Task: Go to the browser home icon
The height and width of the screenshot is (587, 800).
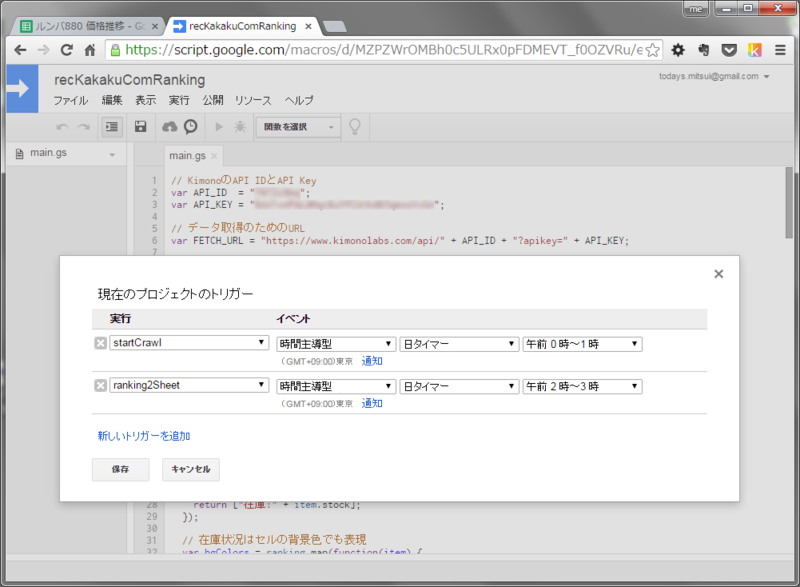Action: click(x=90, y=50)
